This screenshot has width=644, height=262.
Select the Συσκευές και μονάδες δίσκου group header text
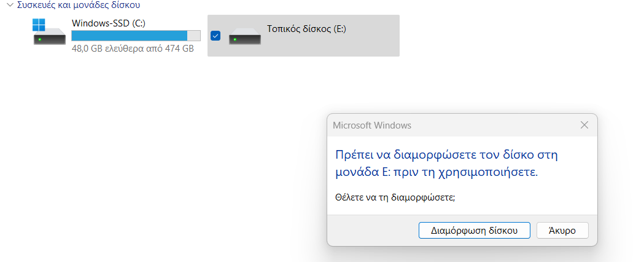[x=79, y=6]
